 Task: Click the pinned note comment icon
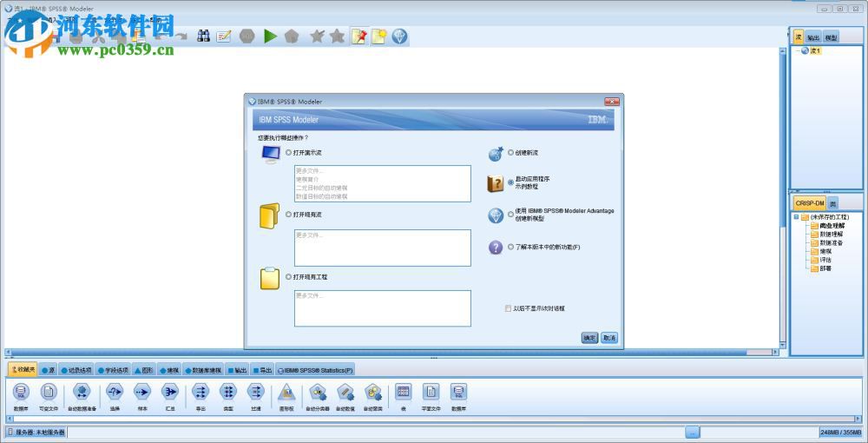[358, 36]
